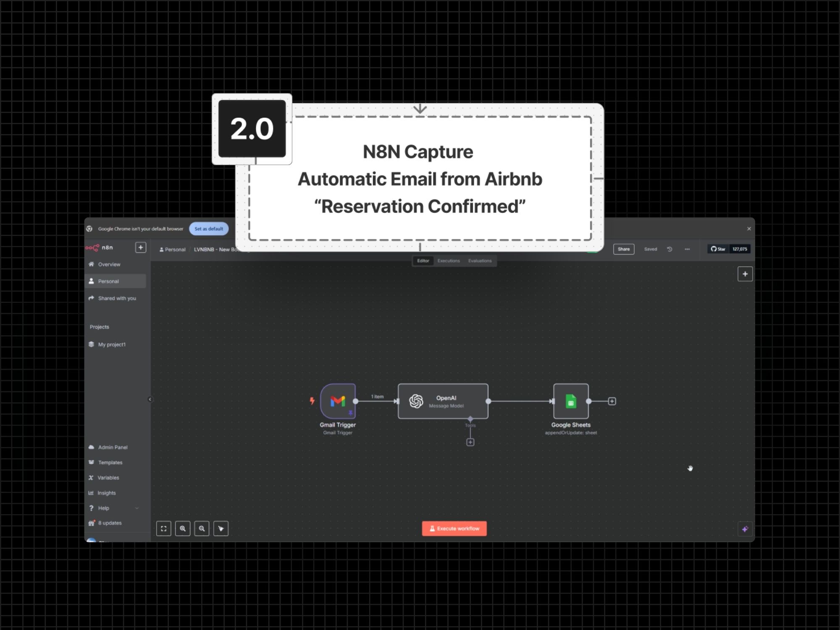Click Set as default browser button
The height and width of the screenshot is (630, 840).
click(209, 228)
